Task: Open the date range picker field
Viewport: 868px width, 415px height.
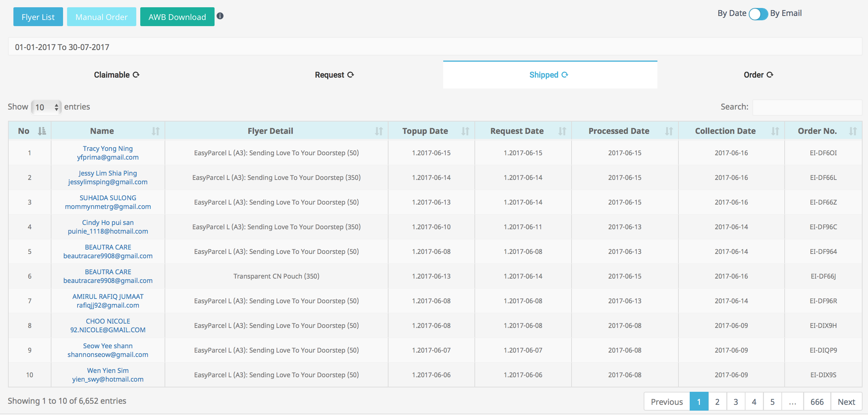Action: pos(434,47)
